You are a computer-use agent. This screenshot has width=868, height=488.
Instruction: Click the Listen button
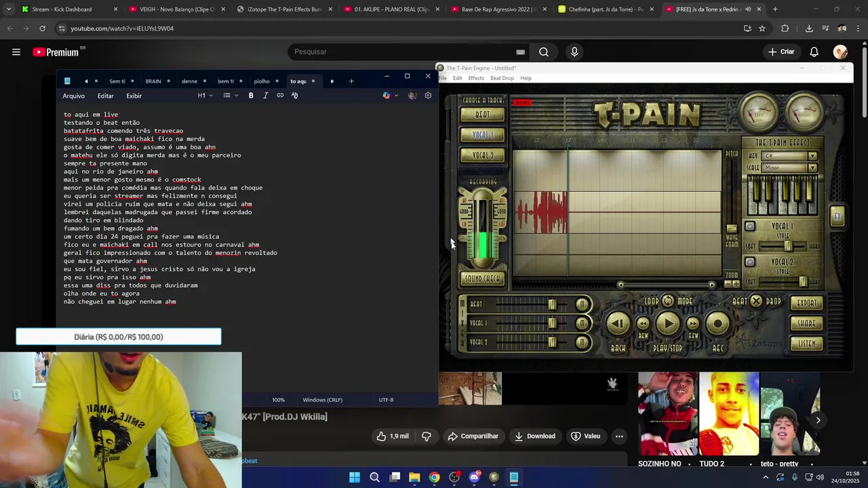pos(807,344)
